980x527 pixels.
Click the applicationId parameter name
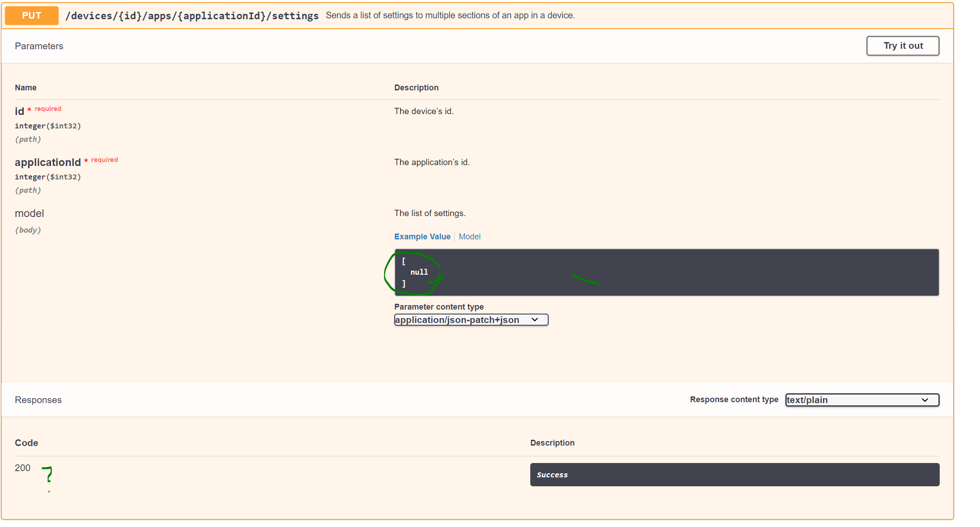coord(48,162)
